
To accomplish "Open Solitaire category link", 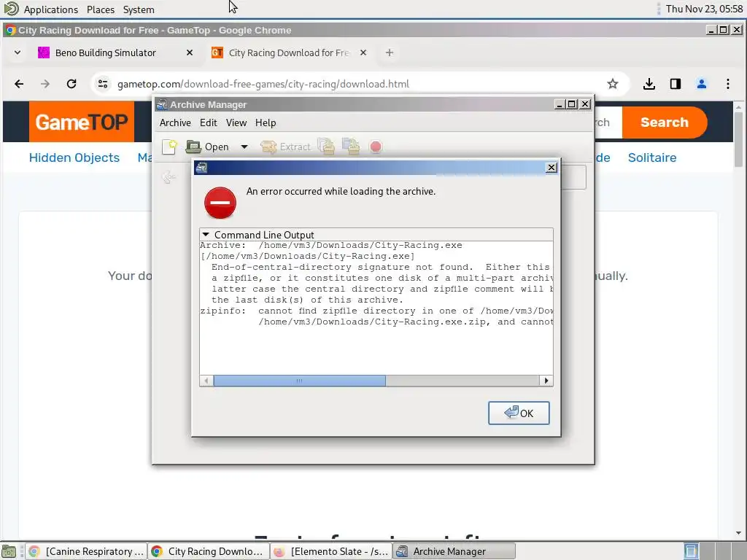I will point(652,157).
